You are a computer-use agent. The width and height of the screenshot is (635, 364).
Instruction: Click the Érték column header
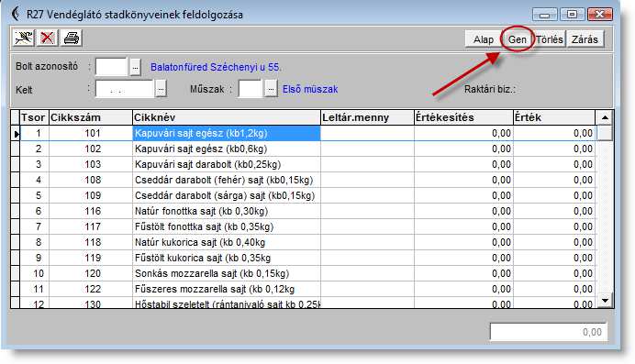tap(554, 117)
